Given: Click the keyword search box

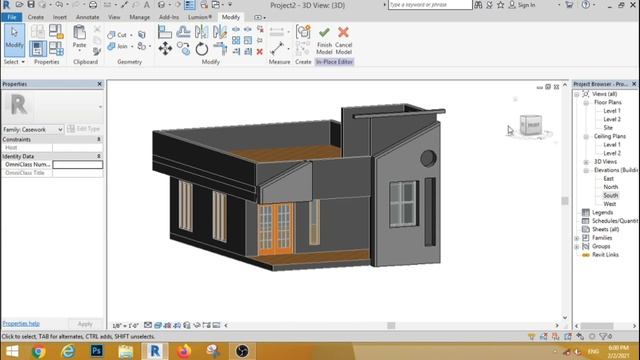Looking at the screenshot, I should coord(430,5).
